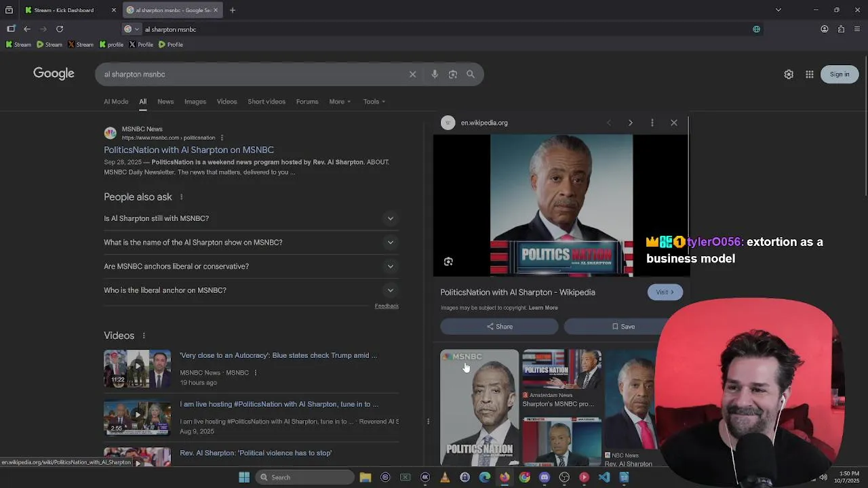Open options beside Videos heading
The height and width of the screenshot is (488, 868).
click(144, 336)
